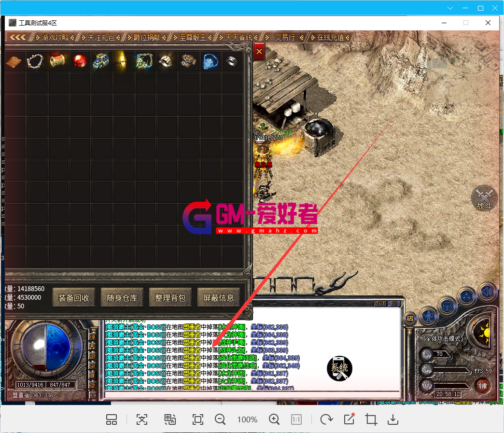Click the gold amount 14188560
Image resolution: width=504 pixels, height=433 pixels.
click(31, 289)
